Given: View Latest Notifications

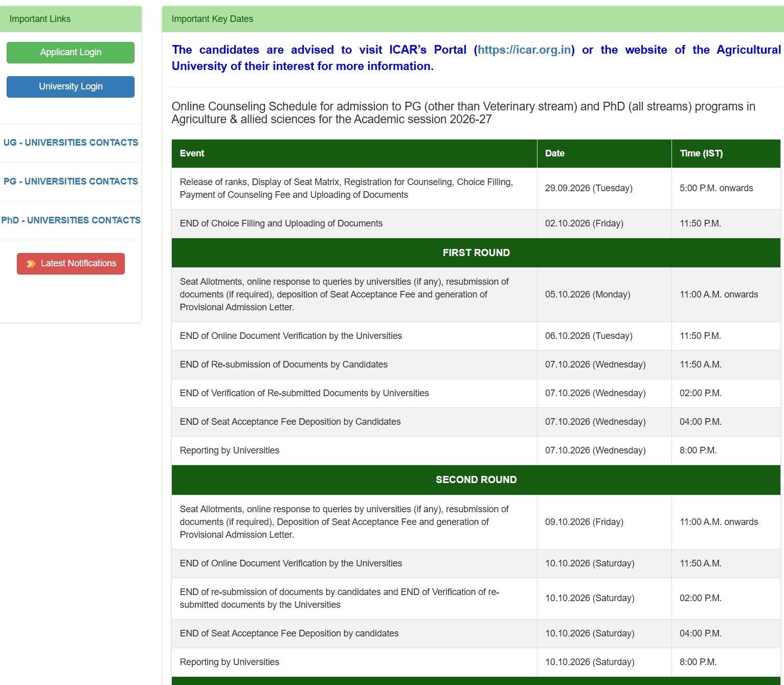Looking at the screenshot, I should click(x=71, y=264).
